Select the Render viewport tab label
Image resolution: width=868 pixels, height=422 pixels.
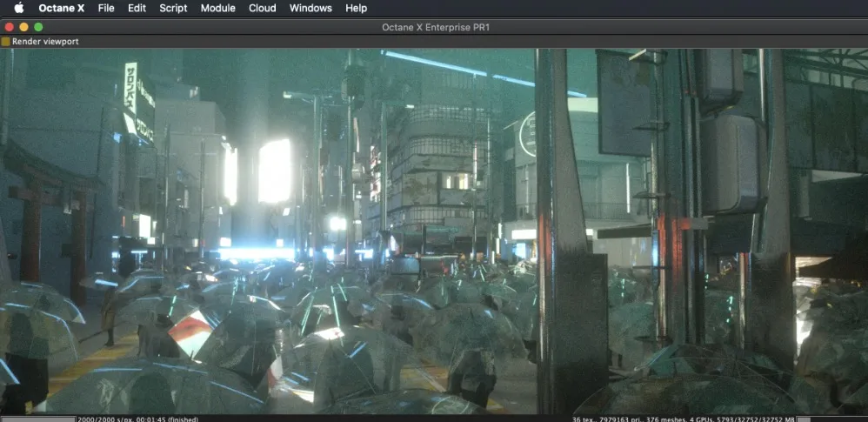click(45, 42)
